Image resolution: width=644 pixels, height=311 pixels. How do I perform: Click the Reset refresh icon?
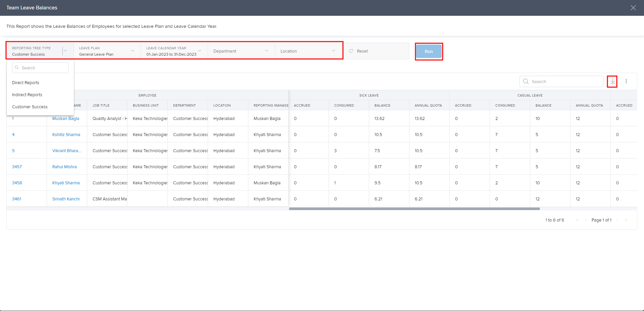[351, 51]
